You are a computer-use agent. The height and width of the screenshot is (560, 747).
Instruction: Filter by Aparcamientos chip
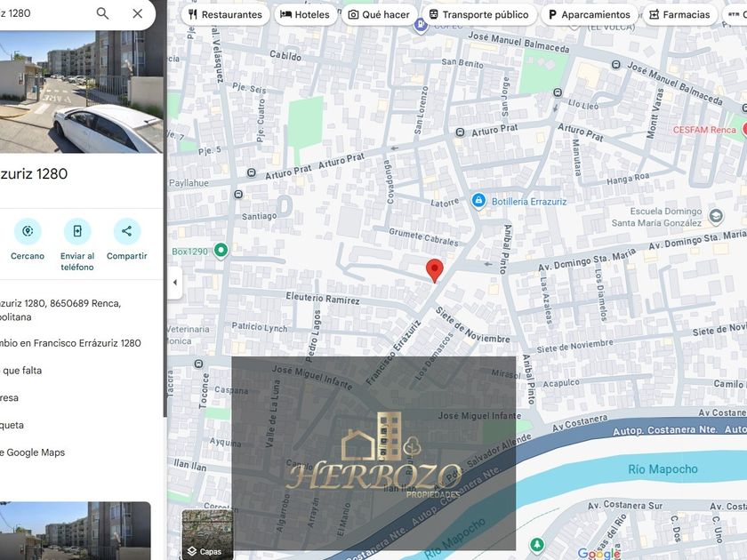tap(590, 15)
